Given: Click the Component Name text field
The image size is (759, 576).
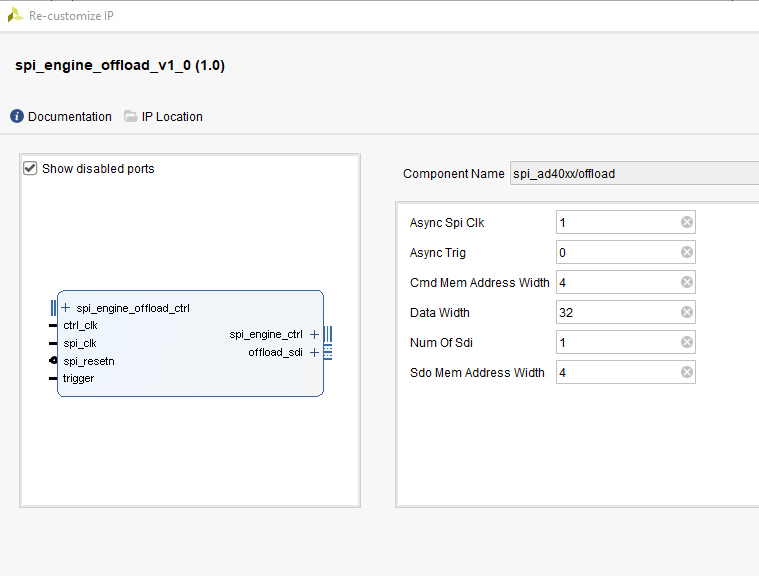Looking at the screenshot, I should 632,174.
